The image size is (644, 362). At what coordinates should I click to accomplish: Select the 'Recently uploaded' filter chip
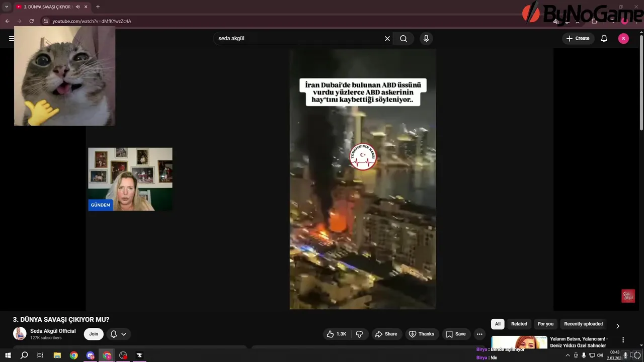pyautogui.click(x=584, y=324)
